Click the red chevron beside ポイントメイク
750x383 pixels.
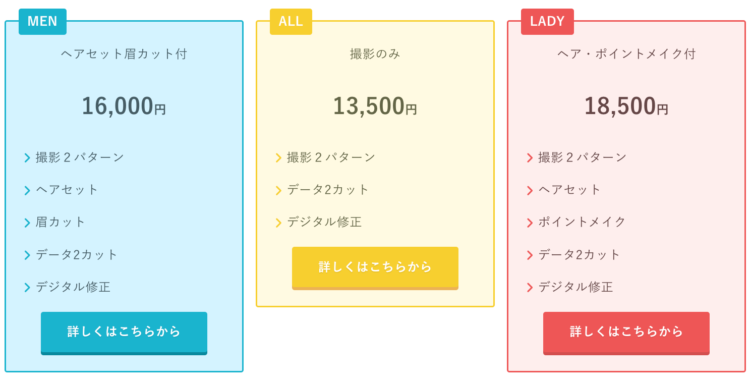529,223
